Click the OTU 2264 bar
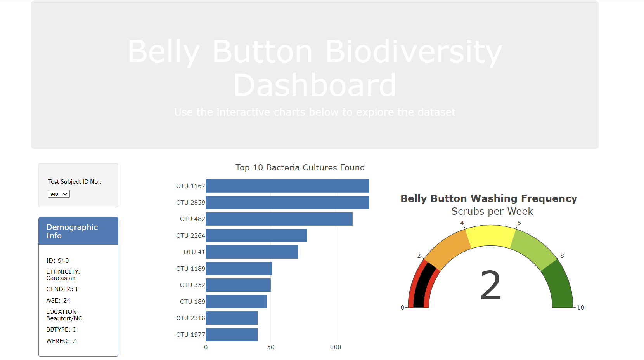Screen dimensions: 644x360 tap(256, 235)
